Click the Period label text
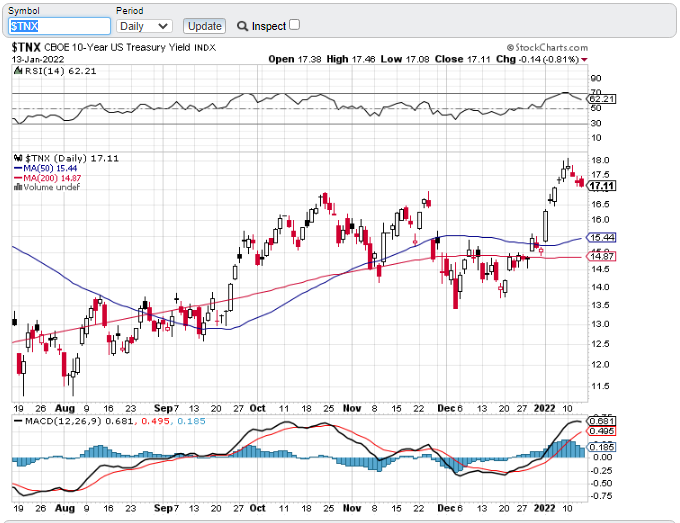 click(x=130, y=11)
